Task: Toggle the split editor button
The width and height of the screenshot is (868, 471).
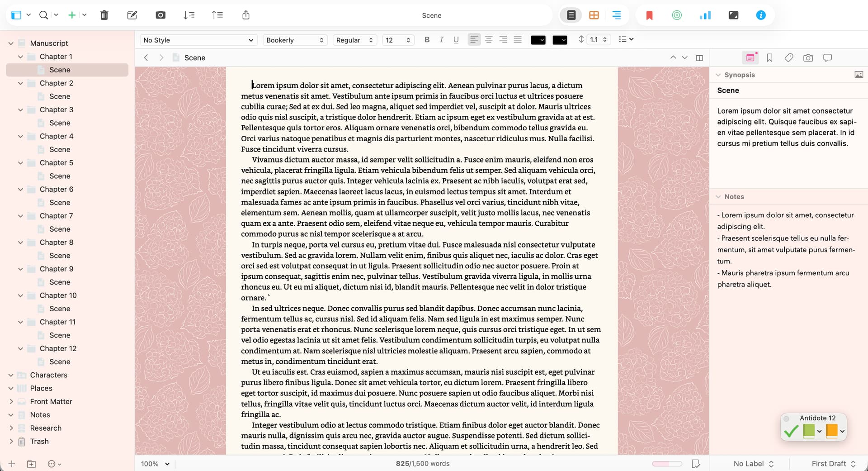Action: pyautogui.click(x=699, y=58)
